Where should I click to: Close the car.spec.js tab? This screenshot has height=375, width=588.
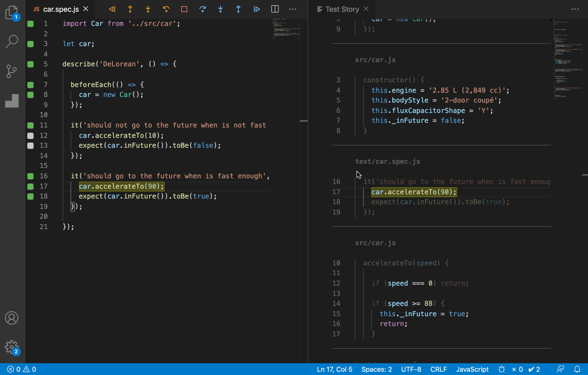point(85,9)
